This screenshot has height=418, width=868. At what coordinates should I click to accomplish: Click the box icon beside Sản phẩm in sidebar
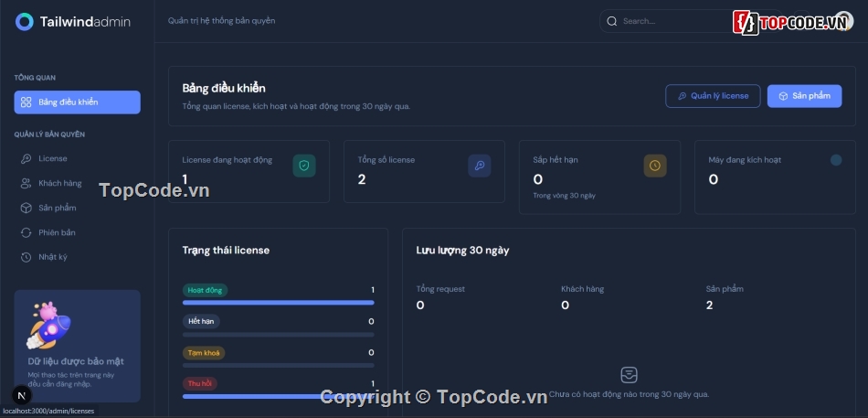coord(26,208)
